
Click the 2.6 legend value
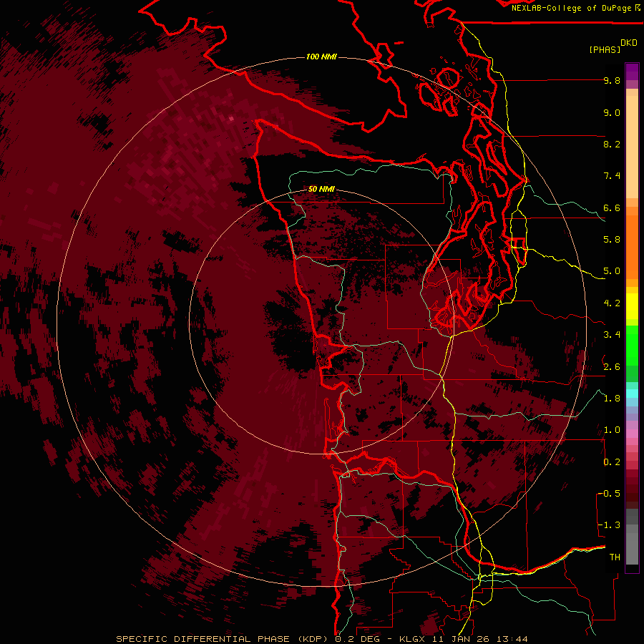[612, 367]
